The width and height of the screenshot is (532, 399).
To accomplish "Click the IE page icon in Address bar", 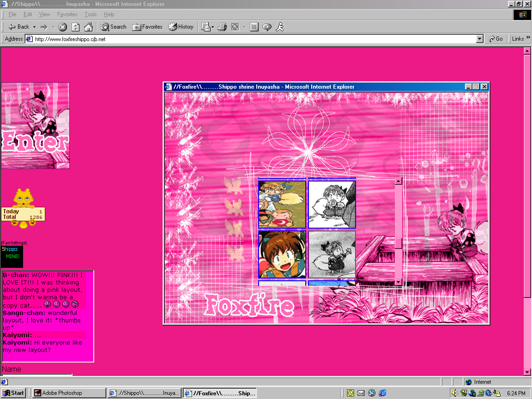I will (x=29, y=39).
